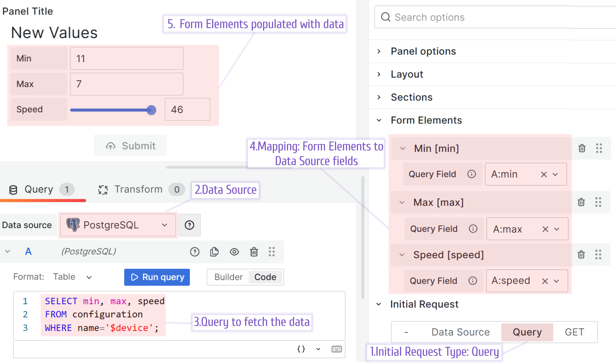Open the Query Field info for Speed
616x364 pixels.
point(473,281)
